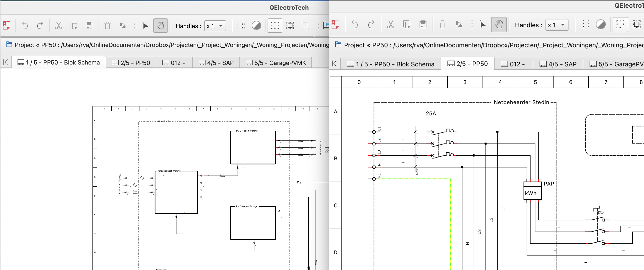Image resolution: width=644 pixels, height=270 pixels.
Task: Click Fit to folio button in left toolbar
Action: pyautogui.click(x=290, y=26)
